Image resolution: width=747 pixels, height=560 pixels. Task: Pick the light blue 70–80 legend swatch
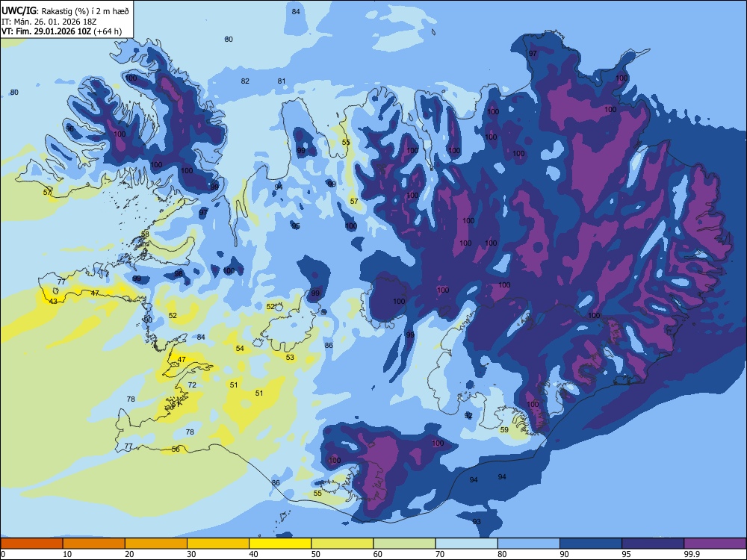(x=466, y=544)
